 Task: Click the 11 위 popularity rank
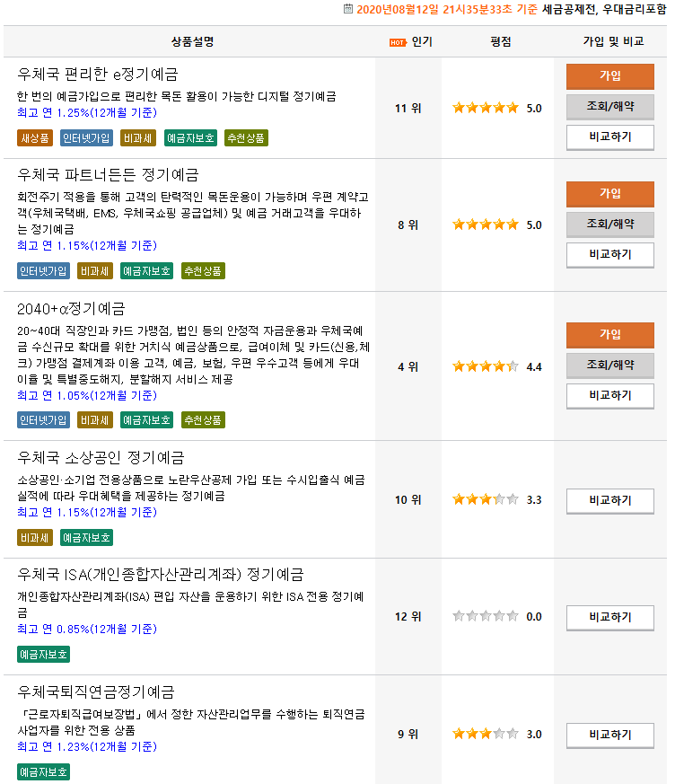(x=408, y=109)
